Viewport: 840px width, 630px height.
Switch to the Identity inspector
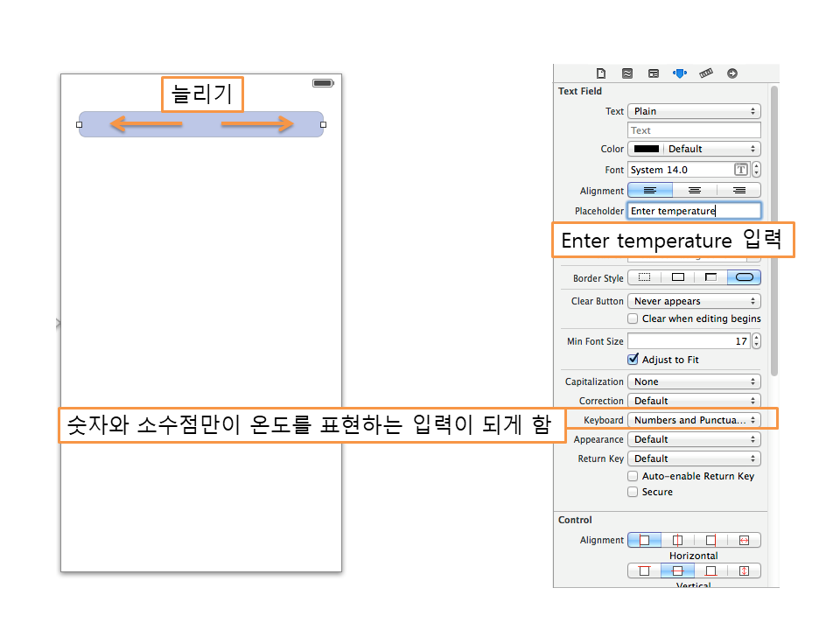coord(654,73)
